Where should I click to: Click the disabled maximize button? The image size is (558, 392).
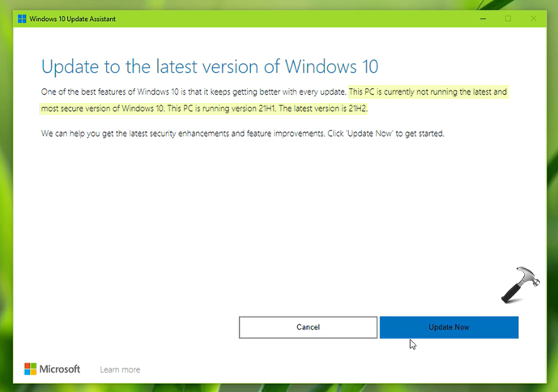click(x=508, y=19)
